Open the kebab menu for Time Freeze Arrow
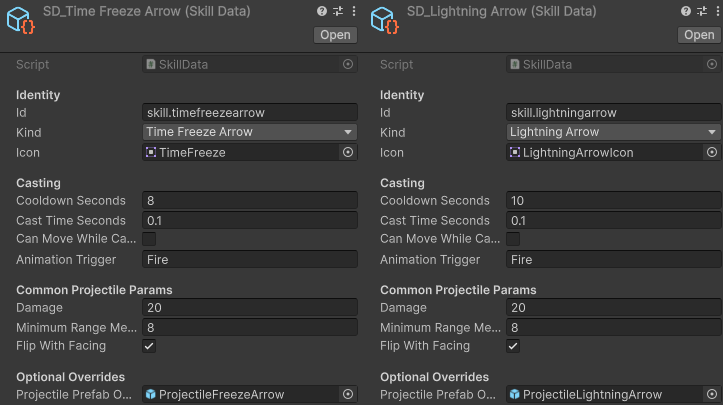Image resolution: width=723 pixels, height=405 pixels. pos(352,11)
